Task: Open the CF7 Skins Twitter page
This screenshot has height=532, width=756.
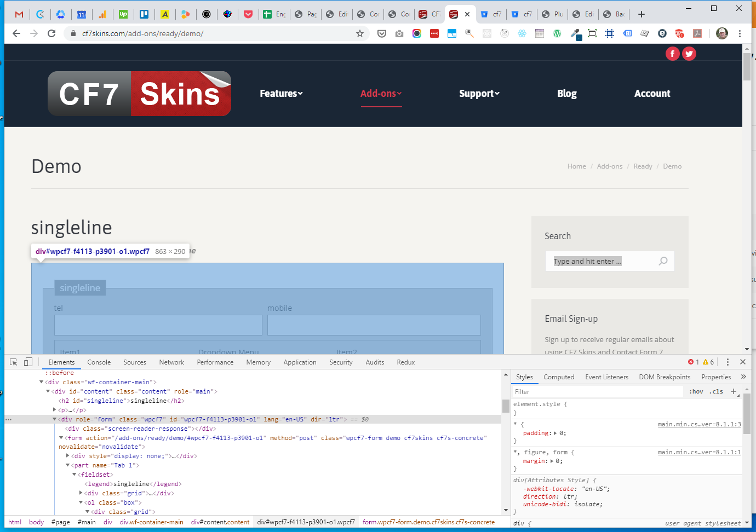Action: 689,54
